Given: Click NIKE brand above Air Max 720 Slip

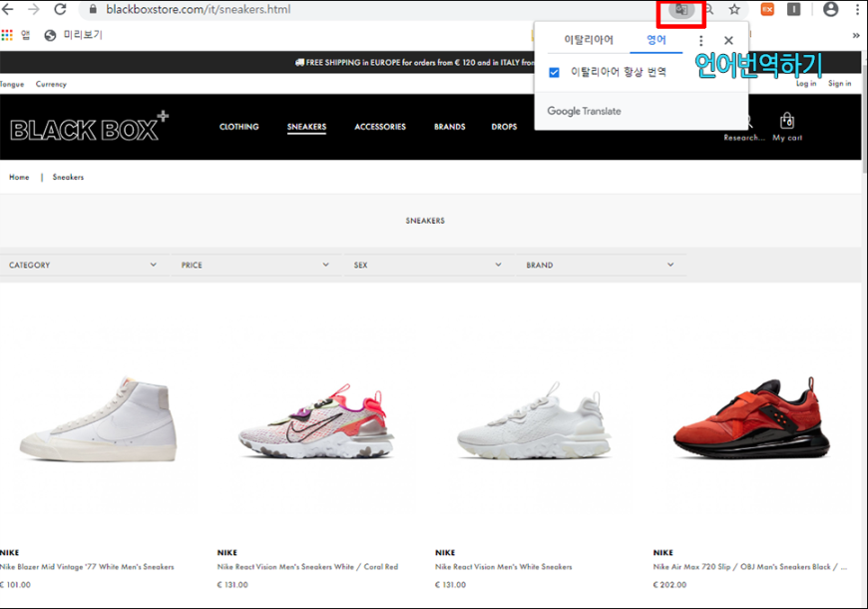Looking at the screenshot, I should (663, 552).
